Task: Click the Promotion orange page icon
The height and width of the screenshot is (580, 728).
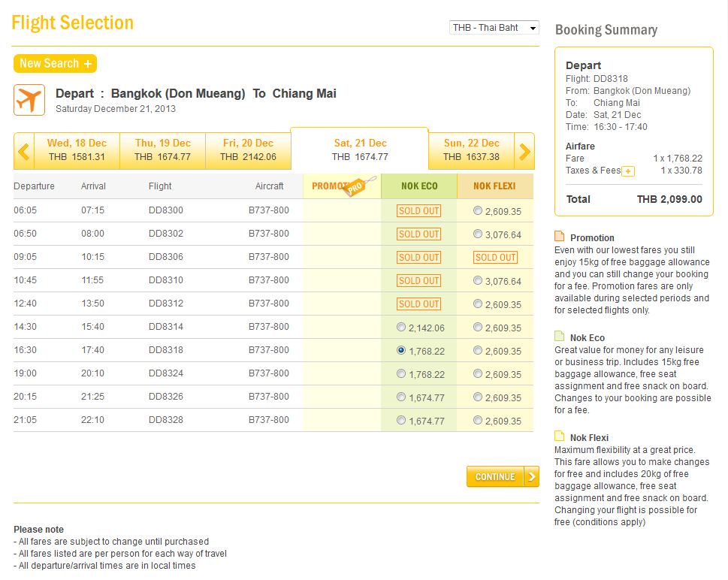Action: (560, 236)
